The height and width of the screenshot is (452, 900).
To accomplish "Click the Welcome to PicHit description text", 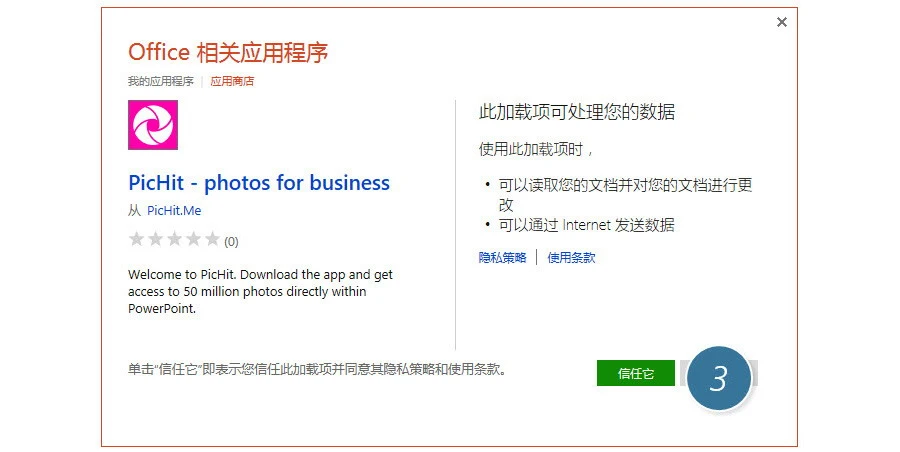I will tap(260, 291).
